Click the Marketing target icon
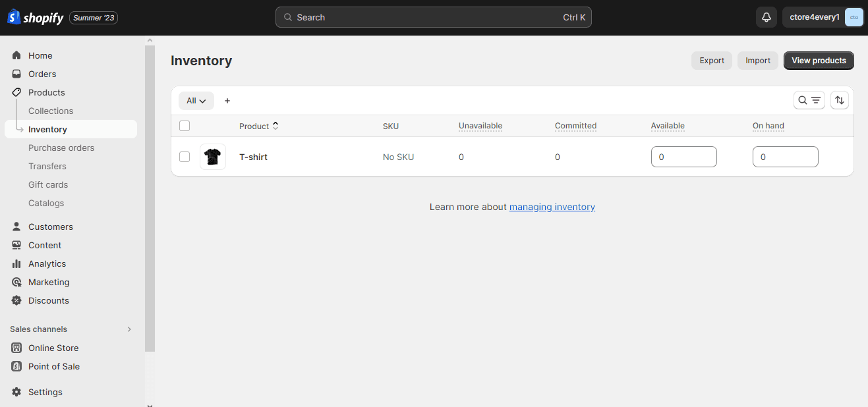The height and width of the screenshot is (407, 868). [16, 282]
